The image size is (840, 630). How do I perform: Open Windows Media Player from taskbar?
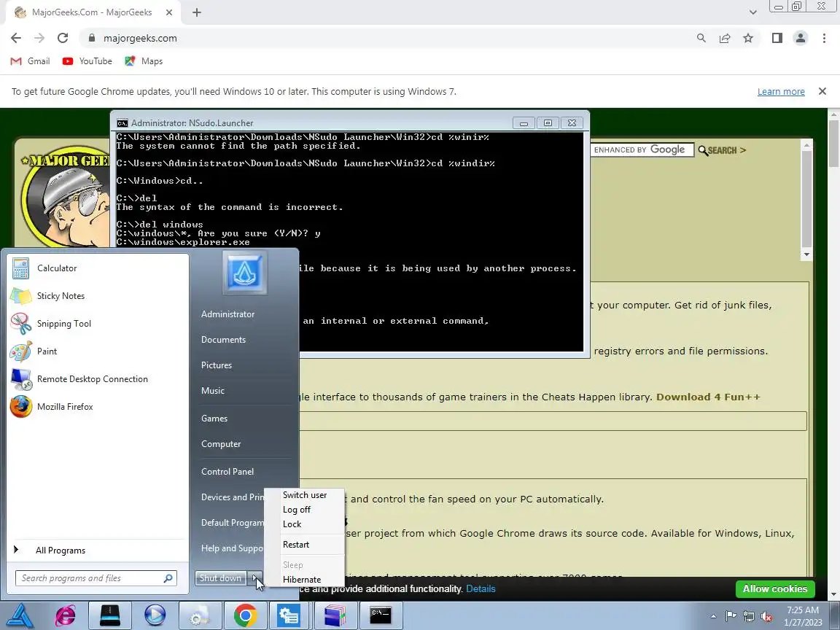(x=155, y=615)
